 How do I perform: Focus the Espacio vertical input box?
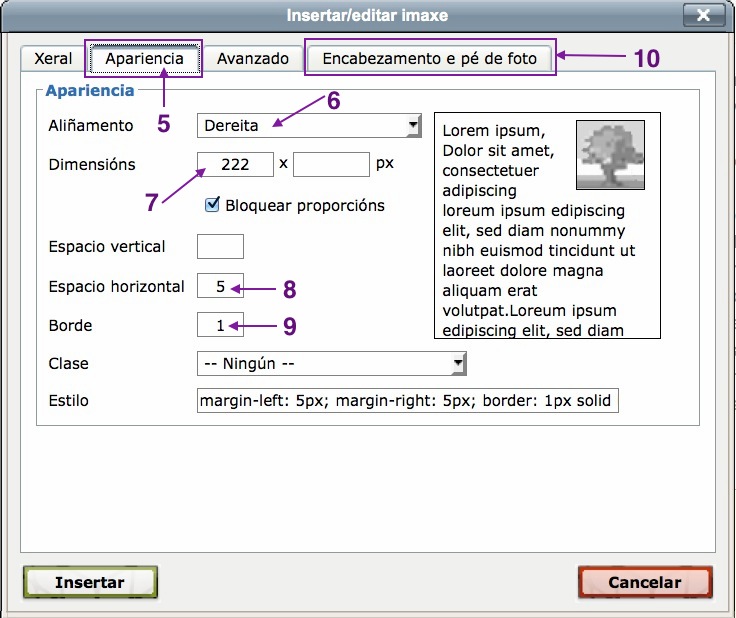tap(220, 247)
